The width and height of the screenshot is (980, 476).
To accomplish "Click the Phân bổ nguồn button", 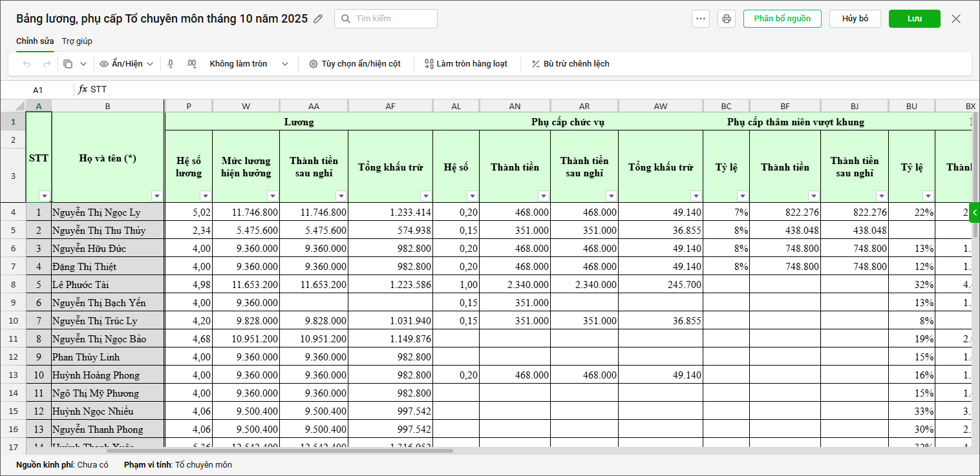I will [x=782, y=19].
